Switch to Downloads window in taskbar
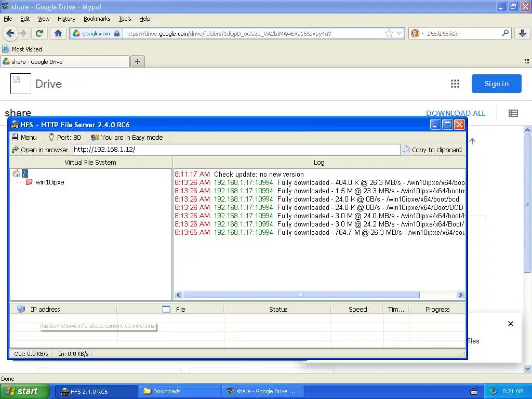This screenshot has height=399, width=532. pyautogui.click(x=179, y=391)
